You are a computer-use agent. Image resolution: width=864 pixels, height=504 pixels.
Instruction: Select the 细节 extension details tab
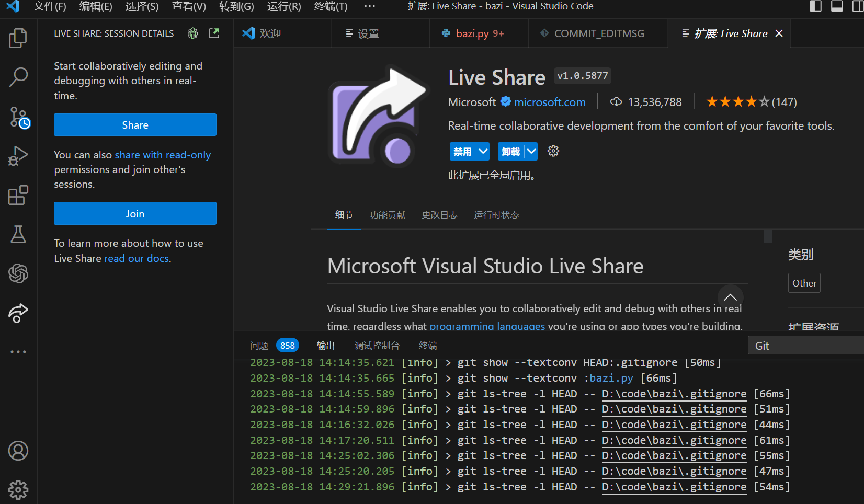[x=344, y=215]
